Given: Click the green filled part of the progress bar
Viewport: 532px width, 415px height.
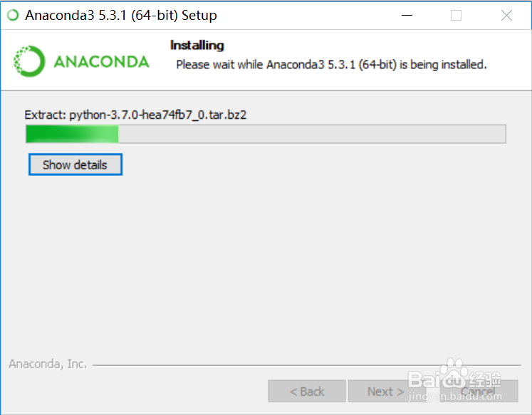Looking at the screenshot, I should tap(72, 134).
